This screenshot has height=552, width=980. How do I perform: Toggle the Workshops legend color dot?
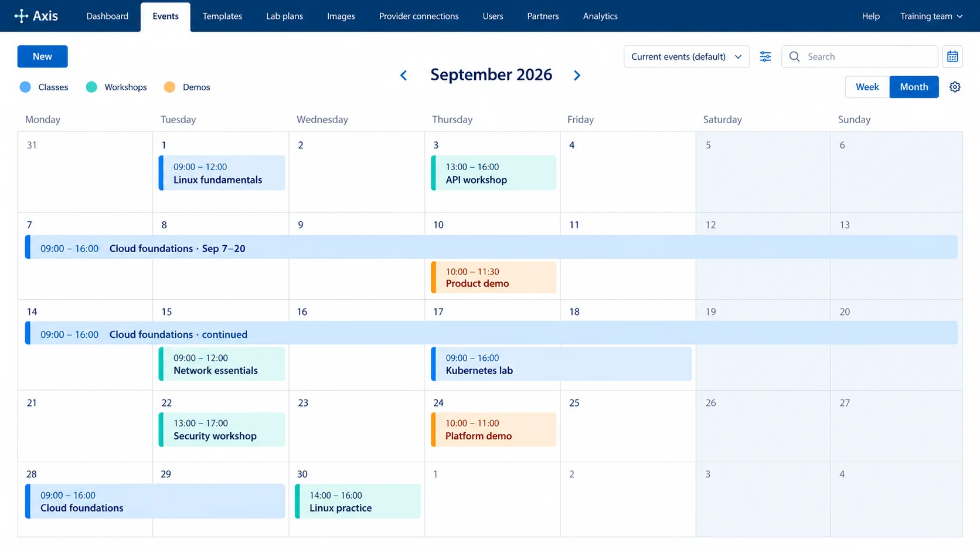91,87
